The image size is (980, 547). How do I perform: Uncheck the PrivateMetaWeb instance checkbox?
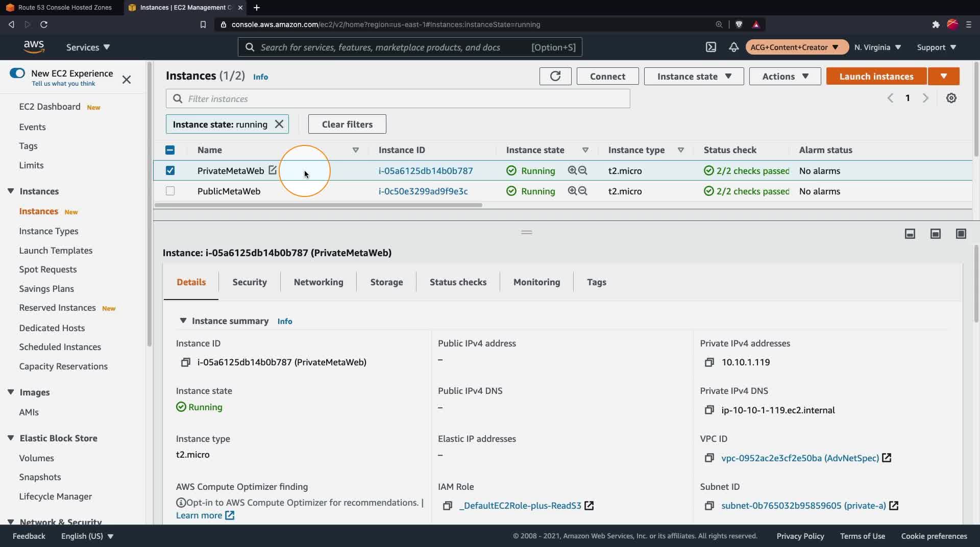point(170,170)
